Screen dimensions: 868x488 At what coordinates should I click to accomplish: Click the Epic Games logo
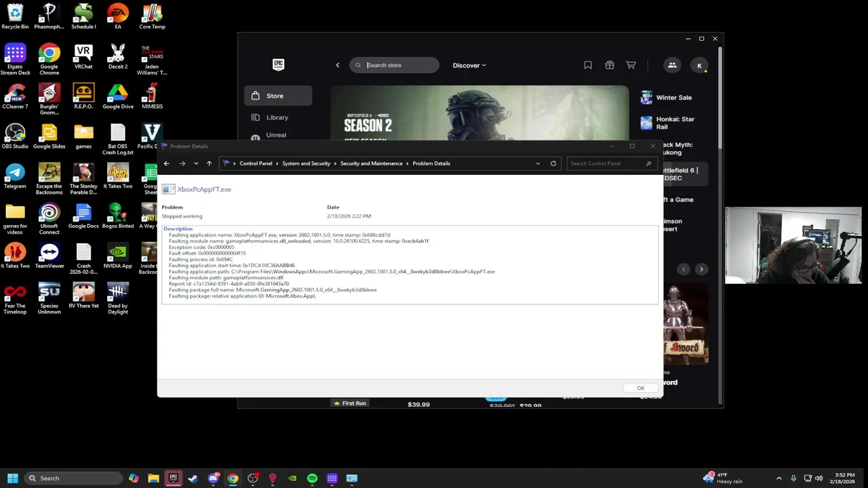[278, 65]
